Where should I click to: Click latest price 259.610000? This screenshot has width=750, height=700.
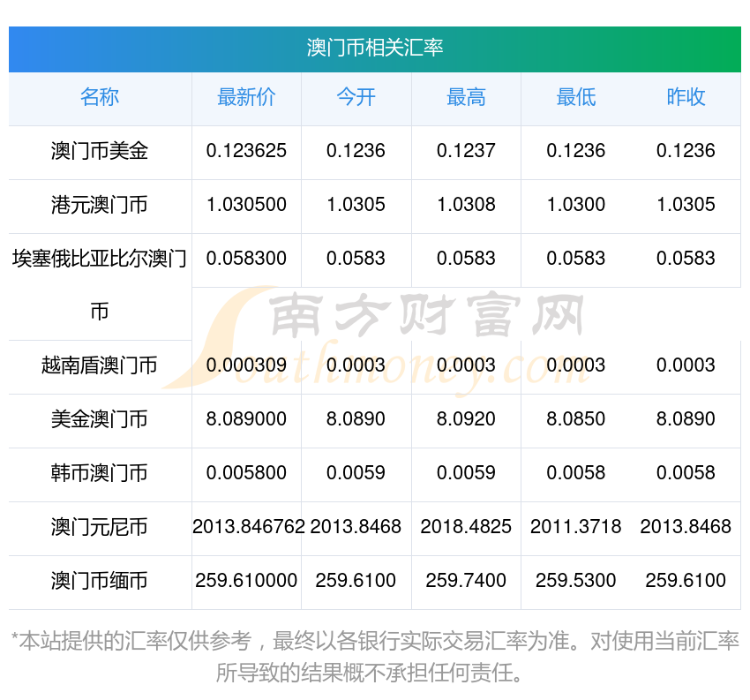coord(246,580)
